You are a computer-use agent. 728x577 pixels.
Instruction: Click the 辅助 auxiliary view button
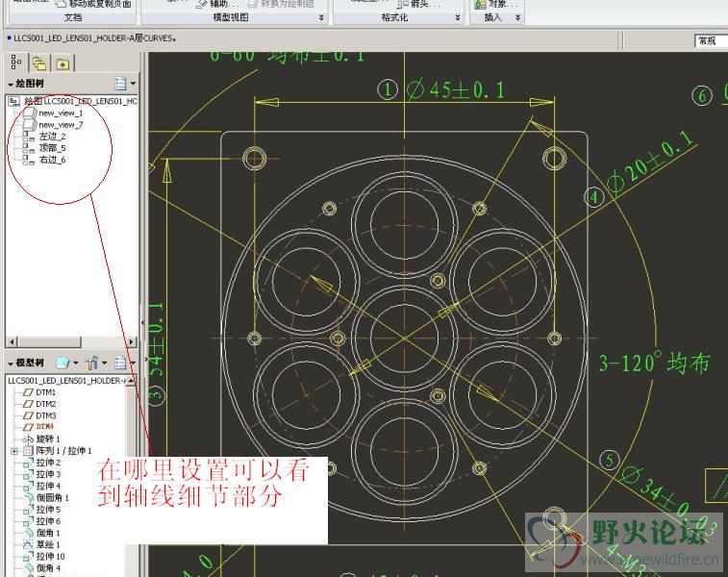pyautogui.click(x=216, y=4)
